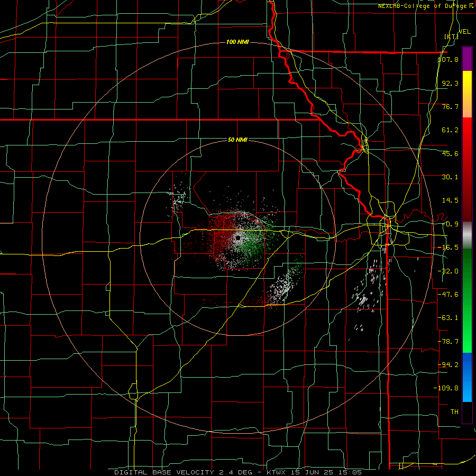This screenshot has width=476, height=476.
Task: Select the -47.6 legend value
Action: pos(448,295)
